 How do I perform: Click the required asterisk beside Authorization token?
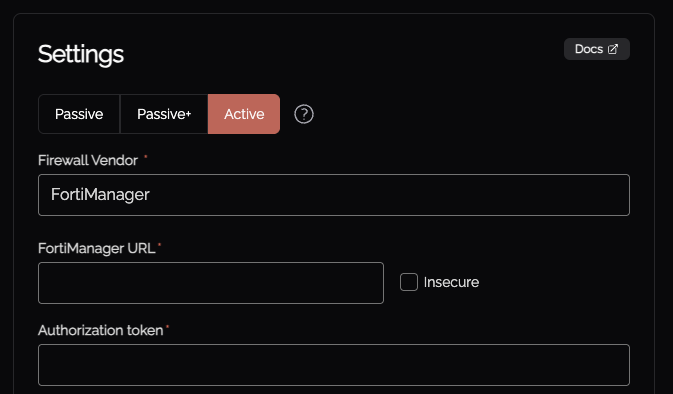(167, 327)
